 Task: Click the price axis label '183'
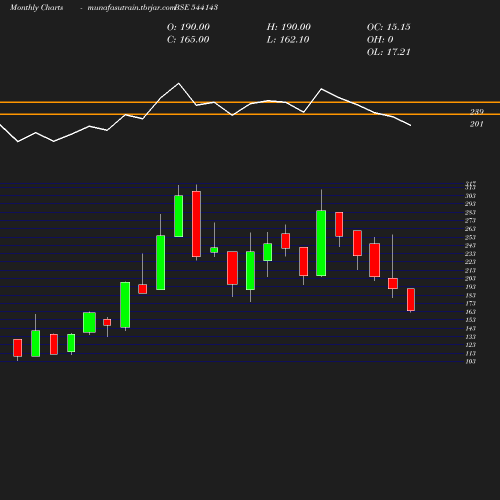click(x=470, y=295)
